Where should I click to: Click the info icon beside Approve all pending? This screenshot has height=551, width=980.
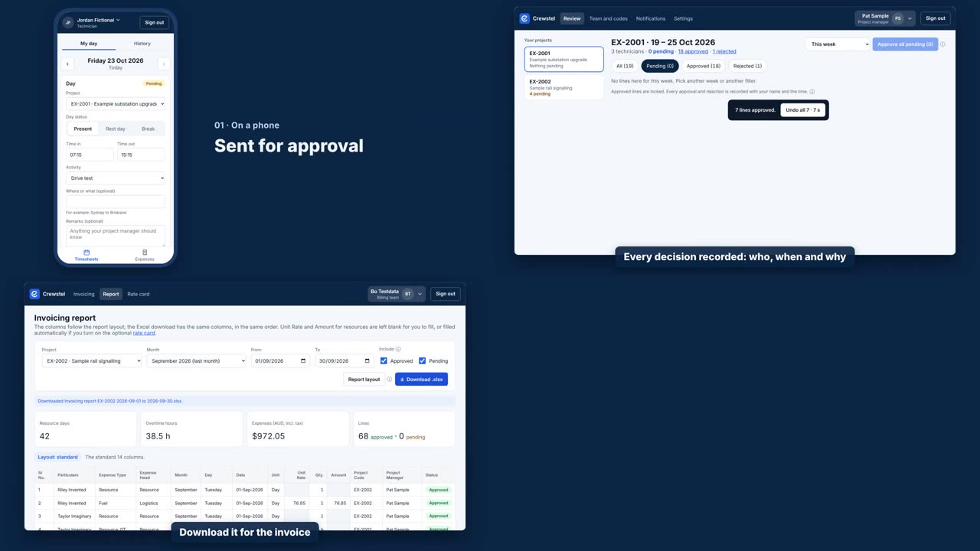click(942, 44)
